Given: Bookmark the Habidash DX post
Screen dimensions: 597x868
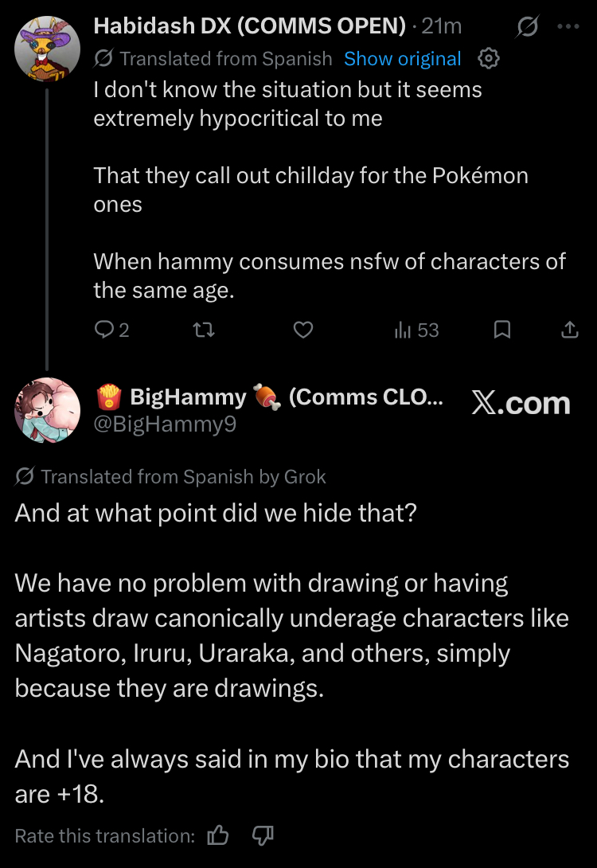Looking at the screenshot, I should click(x=502, y=330).
